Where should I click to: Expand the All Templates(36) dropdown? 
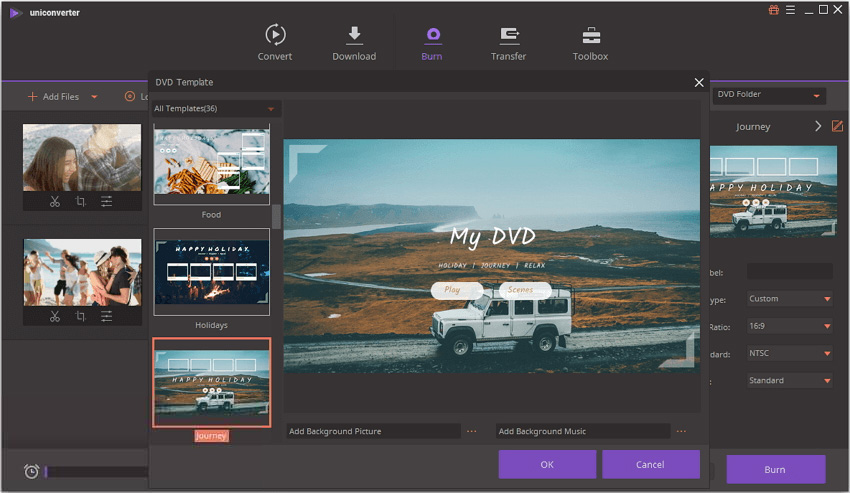[x=270, y=108]
